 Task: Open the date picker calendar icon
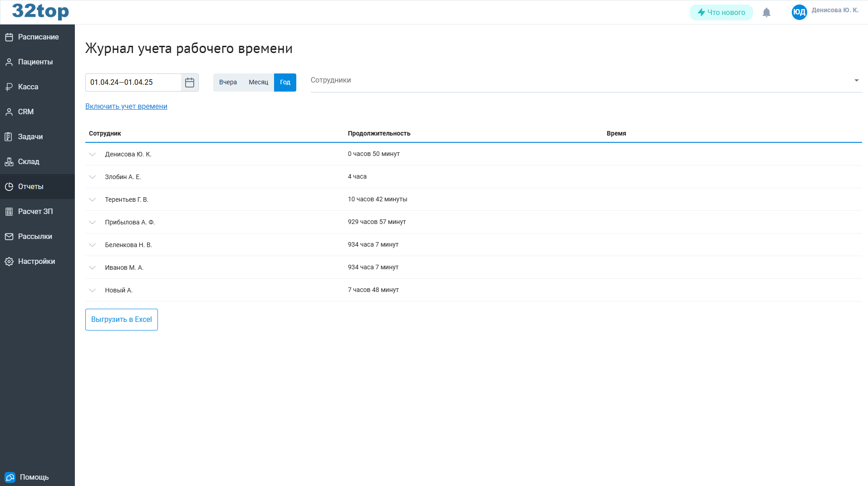tap(190, 83)
